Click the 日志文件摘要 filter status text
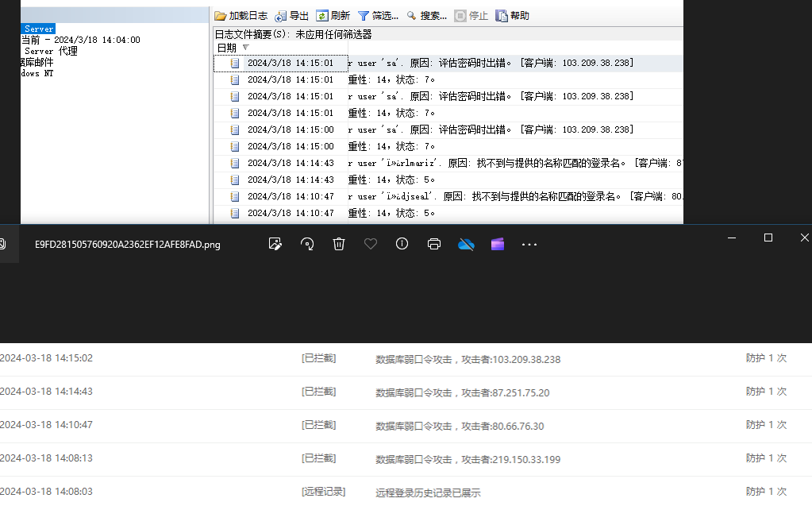Screen dimensions: 812x506 pos(293,34)
